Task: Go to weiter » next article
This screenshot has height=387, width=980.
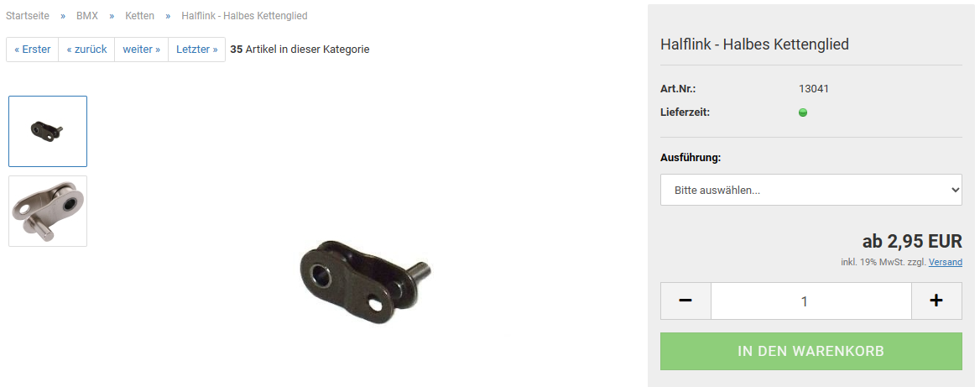Action: click(x=141, y=50)
